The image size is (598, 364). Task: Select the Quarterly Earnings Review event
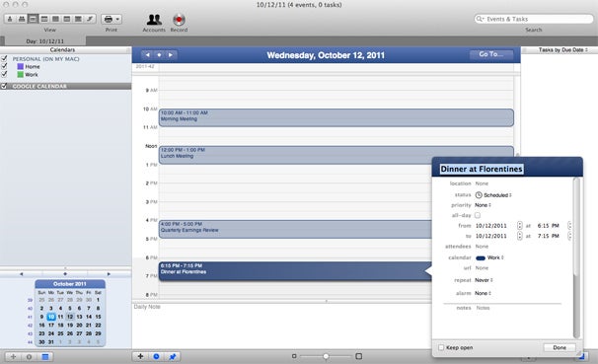pos(295,229)
